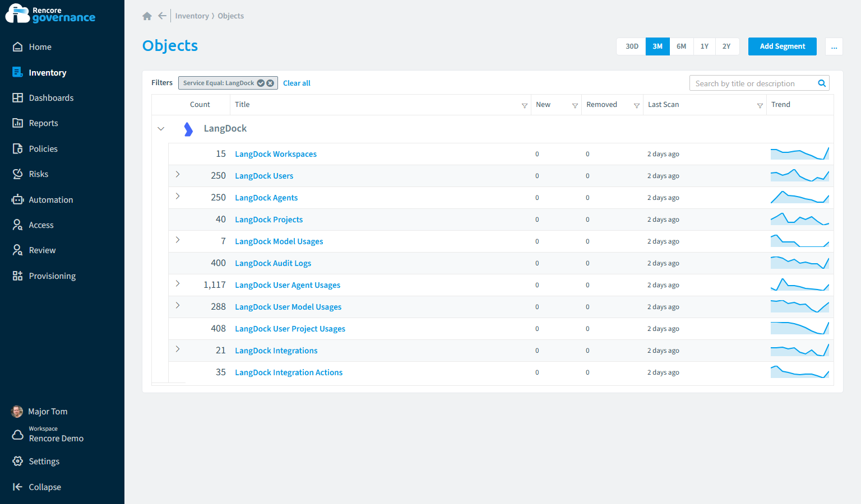
Task: Click the search magnifier icon
Action: point(822,83)
